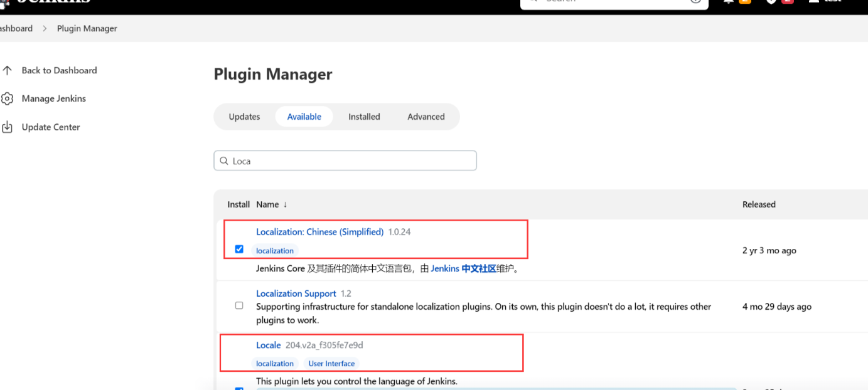Image resolution: width=868 pixels, height=390 pixels.
Task: Click the User Interface tag
Action: pyautogui.click(x=331, y=364)
